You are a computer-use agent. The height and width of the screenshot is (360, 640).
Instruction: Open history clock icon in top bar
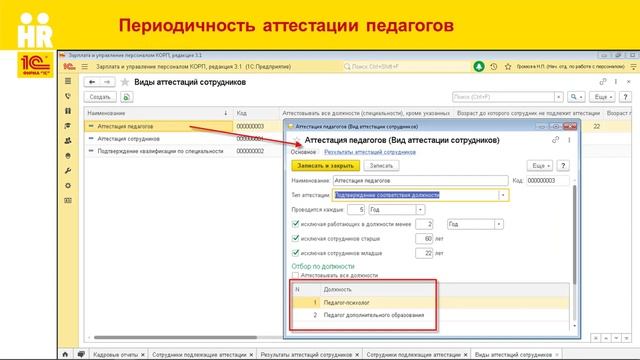click(494, 67)
